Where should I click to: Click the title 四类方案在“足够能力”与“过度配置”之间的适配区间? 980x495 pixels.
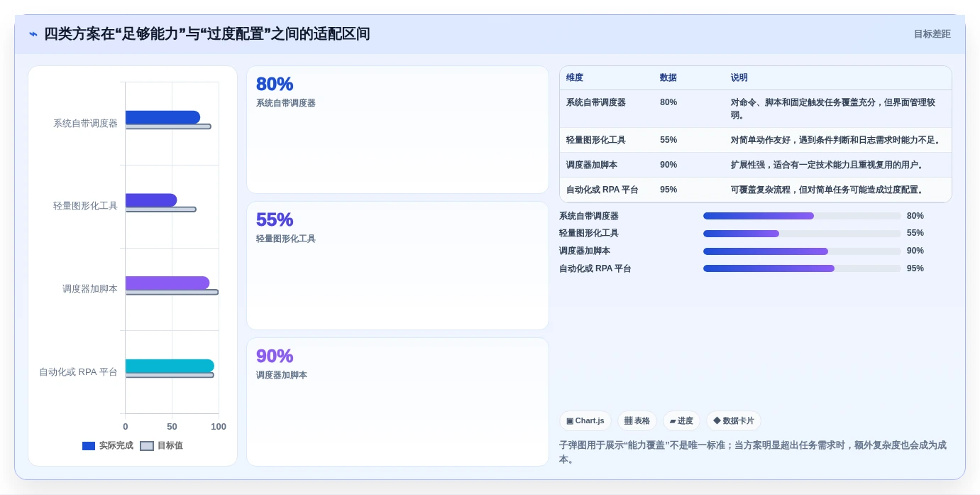(x=207, y=34)
